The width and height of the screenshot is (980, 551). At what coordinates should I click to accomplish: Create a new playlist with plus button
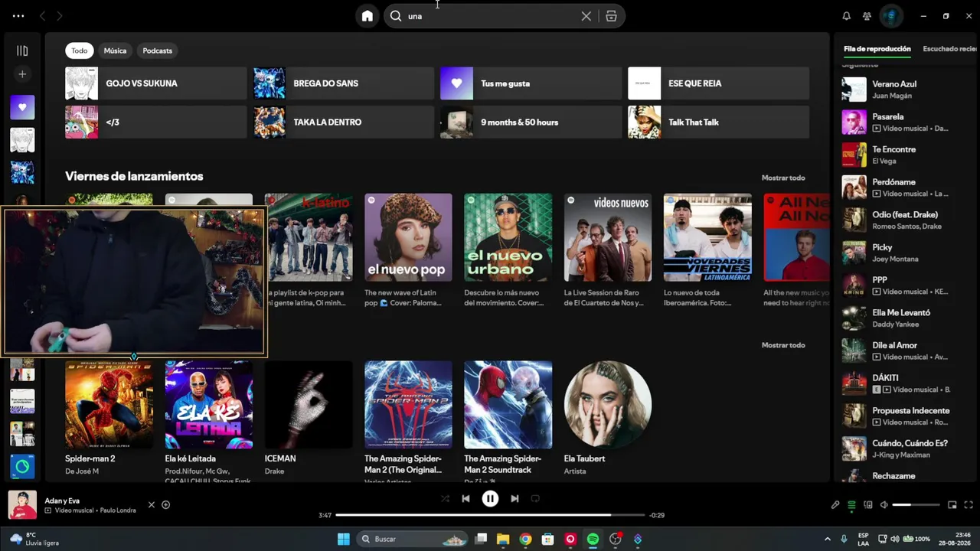[22, 74]
